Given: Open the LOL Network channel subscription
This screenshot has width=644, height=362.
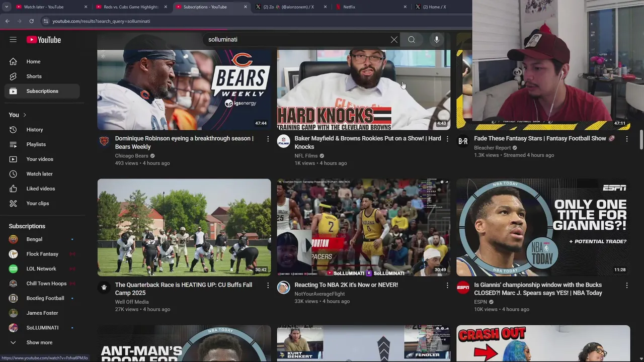Looking at the screenshot, I should [42, 269].
